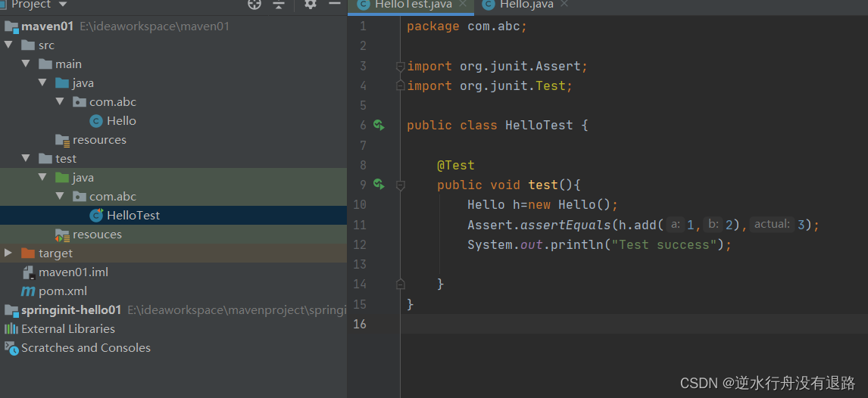Image resolution: width=868 pixels, height=398 pixels.
Task: Click the HelloTest class icon in tree
Action: (96, 215)
